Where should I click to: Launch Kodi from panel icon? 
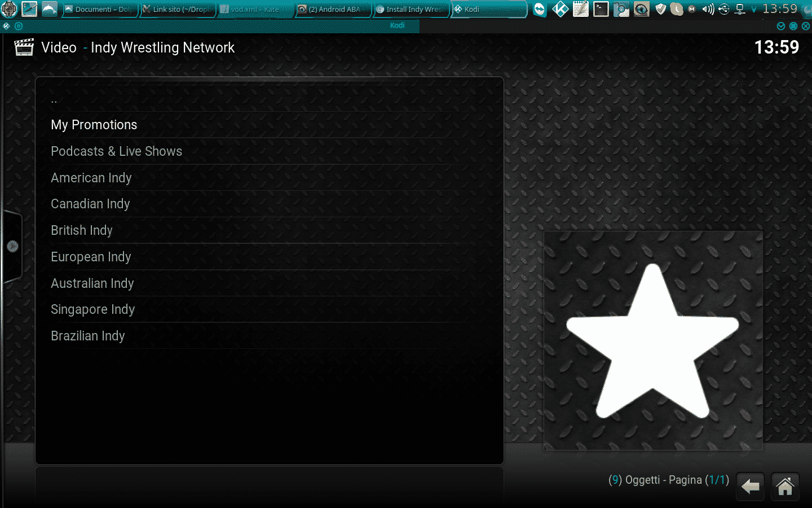pyautogui.click(x=560, y=9)
